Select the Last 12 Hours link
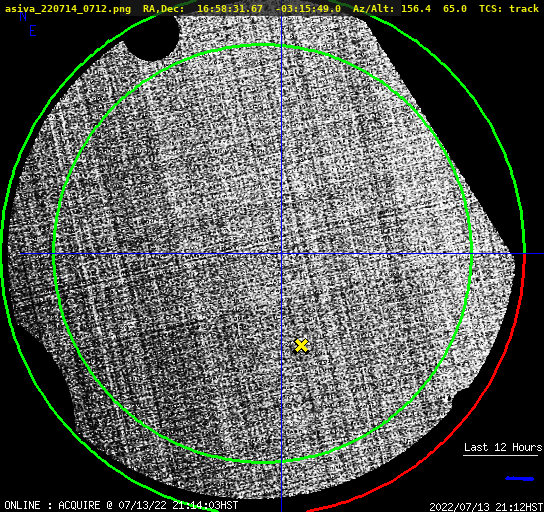The width and height of the screenshot is (544, 512). pos(503,447)
